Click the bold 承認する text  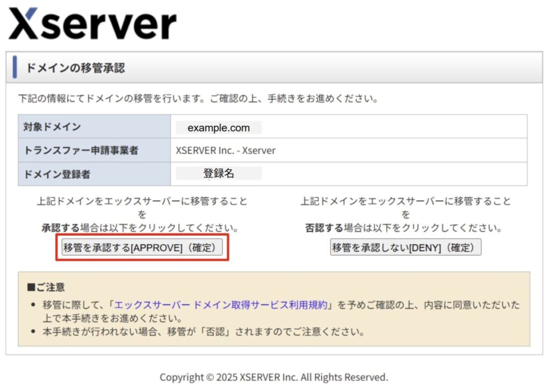click(60, 228)
